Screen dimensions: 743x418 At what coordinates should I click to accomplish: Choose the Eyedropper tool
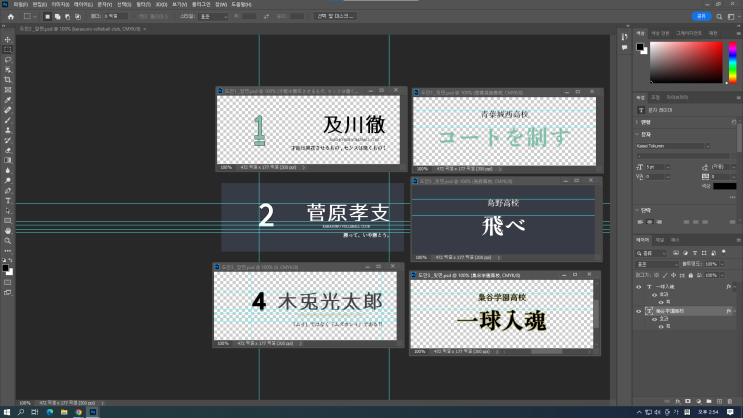7,99
